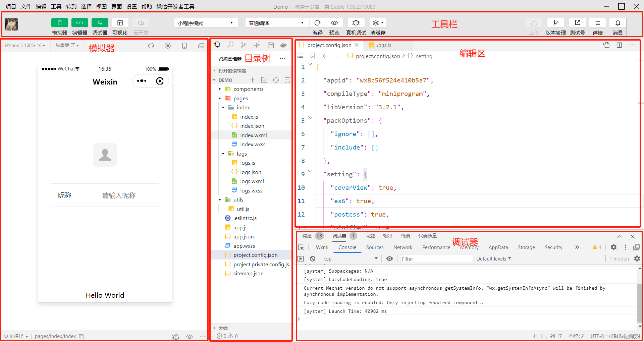Click new file plus icon in DEMO
Viewport: 644px width, 342px height.
253,80
